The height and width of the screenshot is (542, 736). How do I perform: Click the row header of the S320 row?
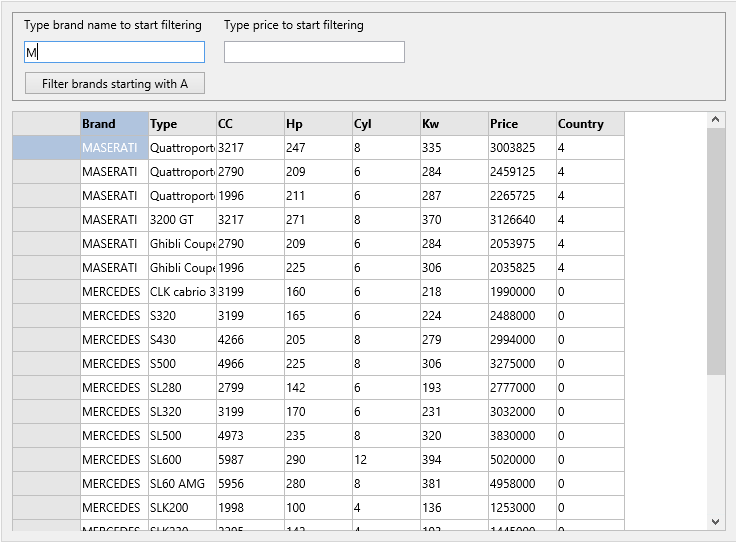tap(46, 316)
